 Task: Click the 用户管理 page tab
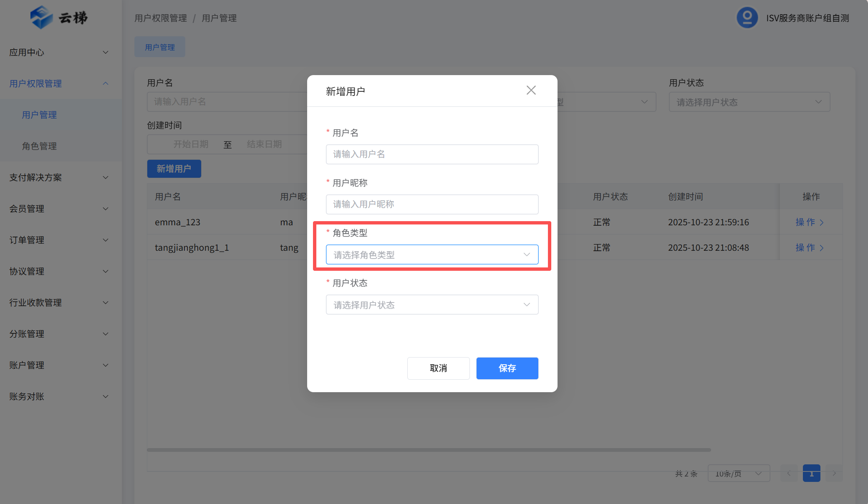tap(160, 47)
